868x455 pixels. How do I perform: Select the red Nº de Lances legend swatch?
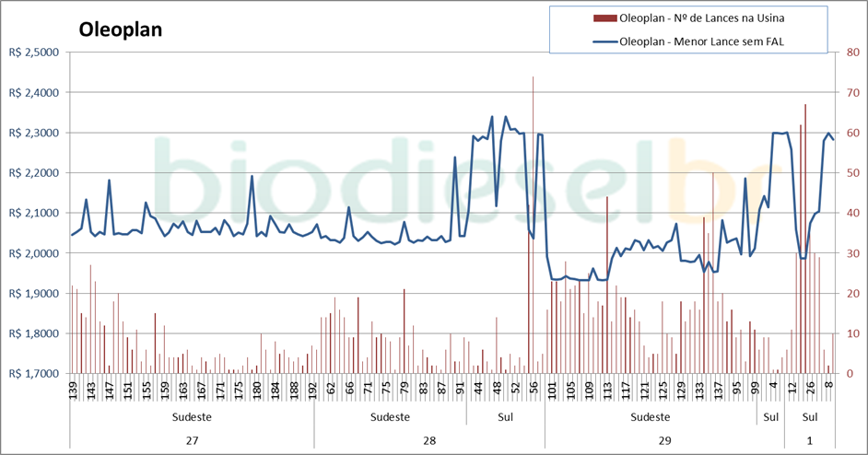[x=605, y=17]
